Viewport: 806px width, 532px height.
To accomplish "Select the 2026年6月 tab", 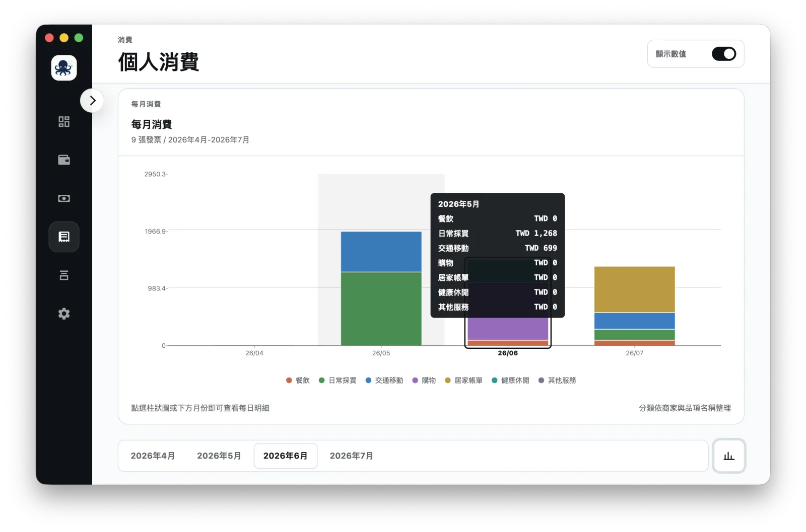I will (x=286, y=456).
